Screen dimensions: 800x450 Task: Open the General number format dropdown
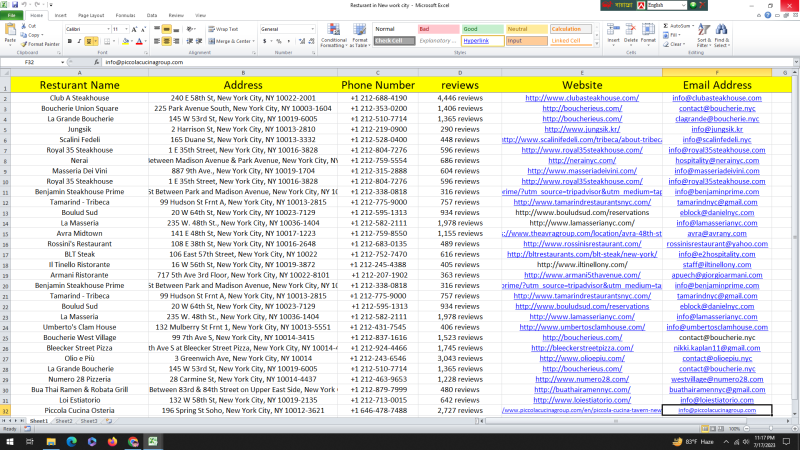(312, 30)
